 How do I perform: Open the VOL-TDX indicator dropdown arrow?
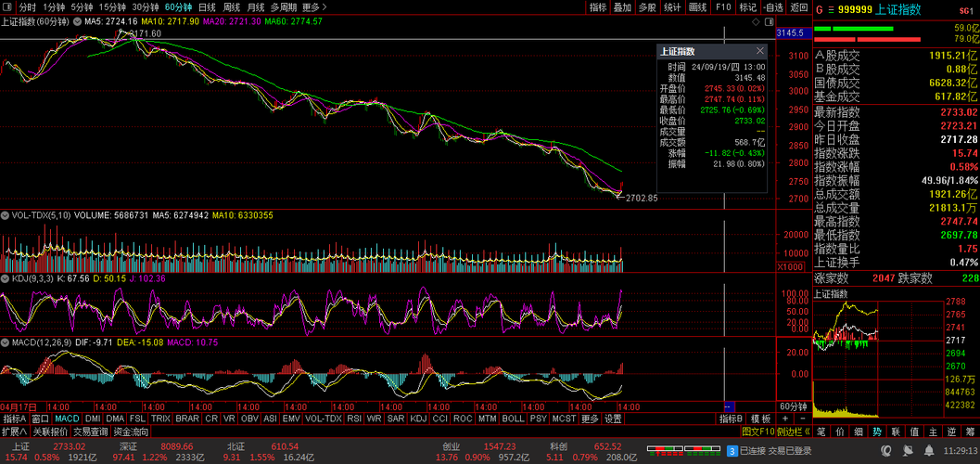pos(5,215)
